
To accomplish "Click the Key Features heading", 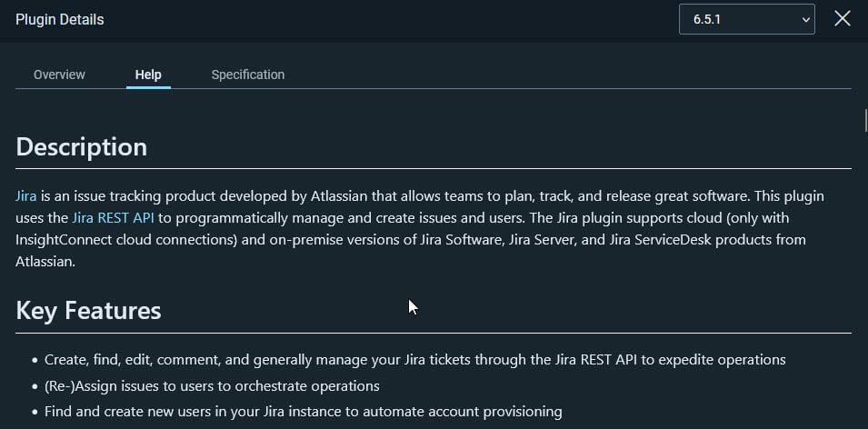I will tap(88, 311).
